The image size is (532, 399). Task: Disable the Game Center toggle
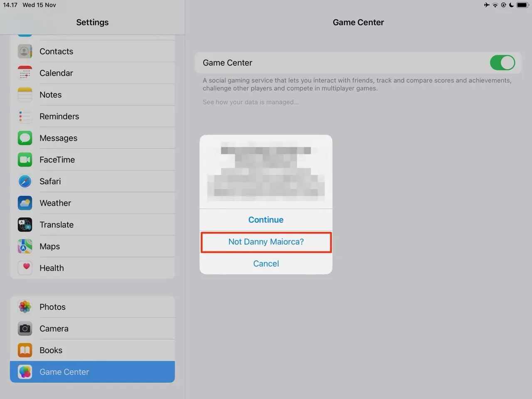coord(502,63)
